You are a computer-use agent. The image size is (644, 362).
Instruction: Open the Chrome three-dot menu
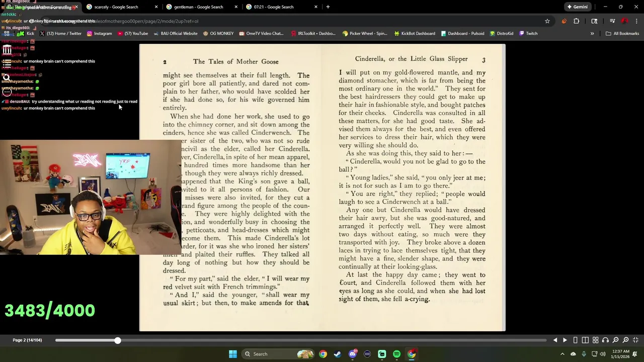(637, 21)
